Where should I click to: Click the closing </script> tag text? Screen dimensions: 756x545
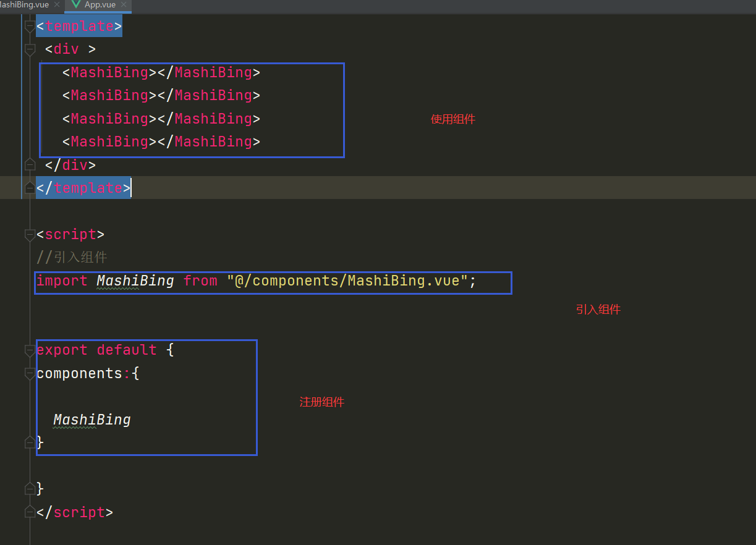(x=75, y=512)
